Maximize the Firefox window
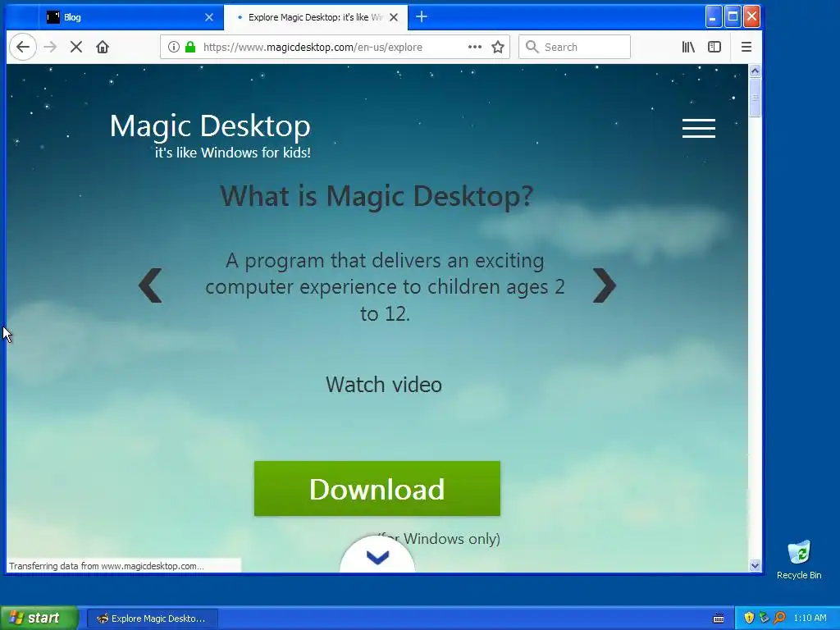 (733, 16)
